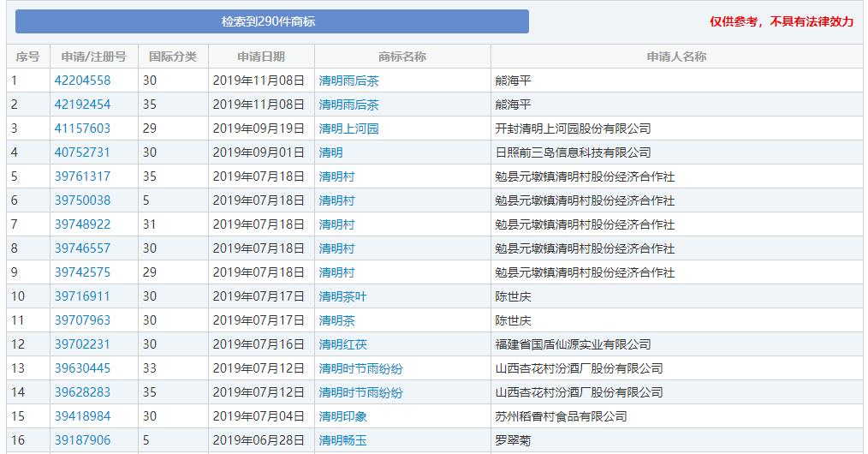Select applicant 开封清明上河园股份有限公司
Screen dimensions: 868x454
tap(573, 128)
